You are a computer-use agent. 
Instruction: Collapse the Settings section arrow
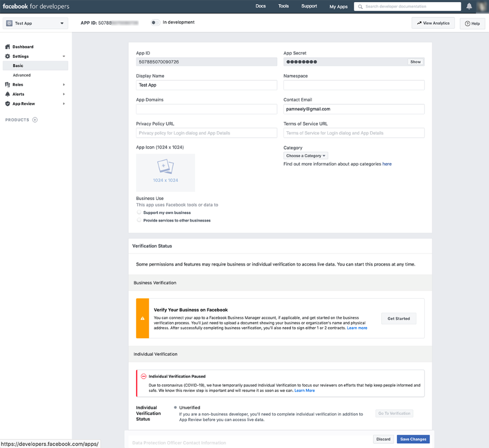(64, 56)
